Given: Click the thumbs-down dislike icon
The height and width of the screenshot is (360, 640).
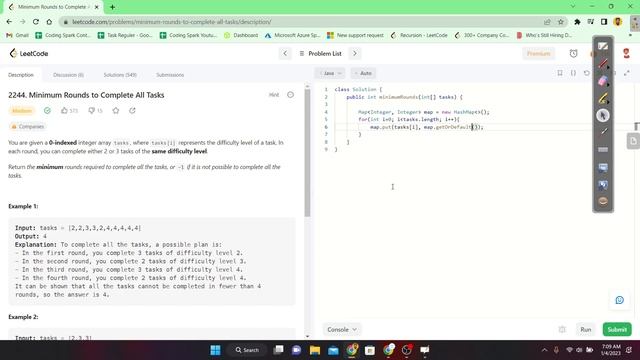Looking at the screenshot, I should tap(91, 111).
